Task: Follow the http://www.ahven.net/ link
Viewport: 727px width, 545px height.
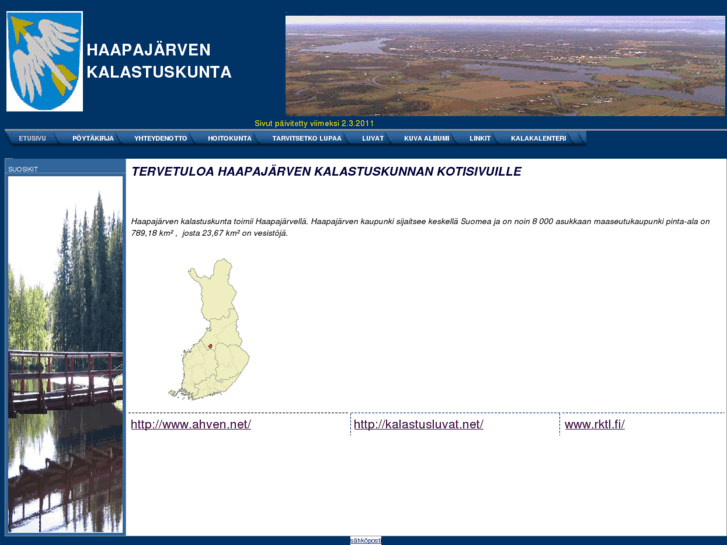Action: coord(191,424)
